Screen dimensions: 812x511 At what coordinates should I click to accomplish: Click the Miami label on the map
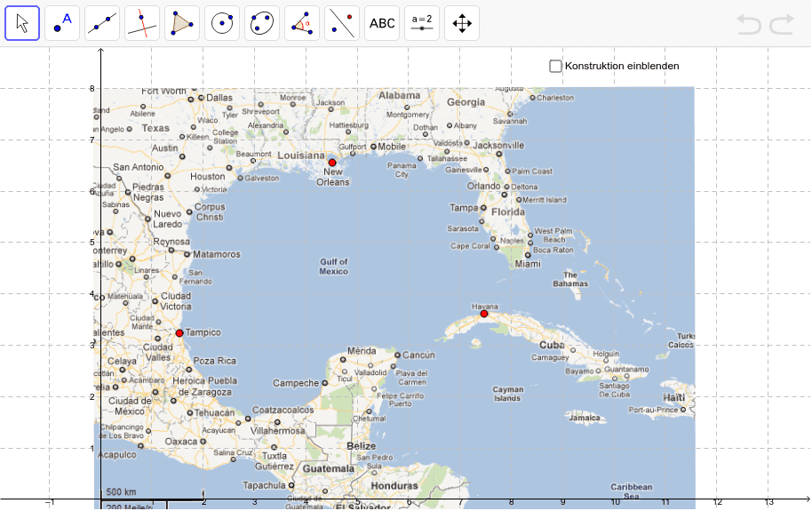(x=528, y=264)
